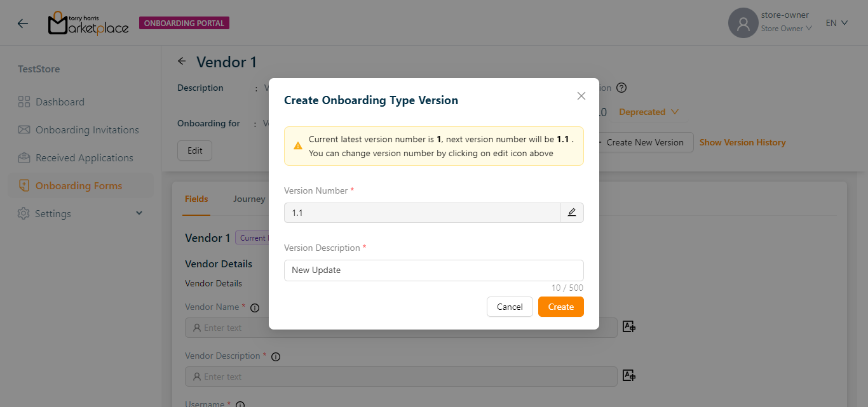
Task: Click the translate icon beside Vendor Name field
Action: click(x=628, y=327)
